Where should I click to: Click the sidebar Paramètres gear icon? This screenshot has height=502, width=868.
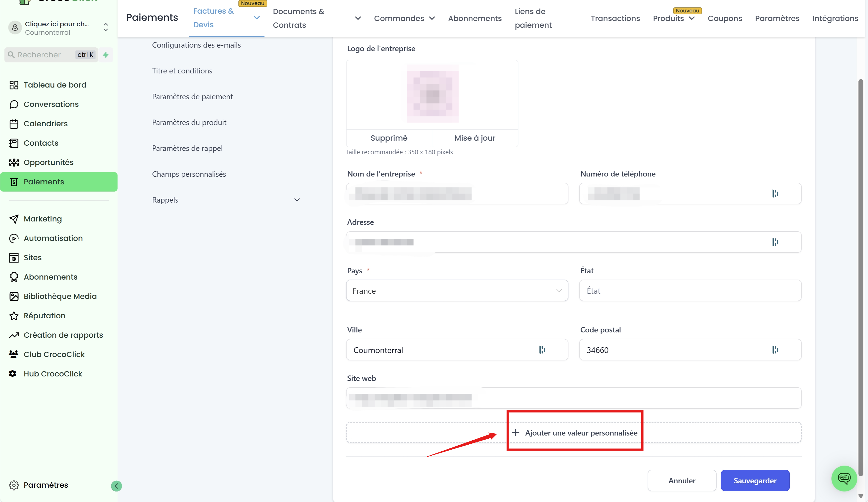(14, 485)
